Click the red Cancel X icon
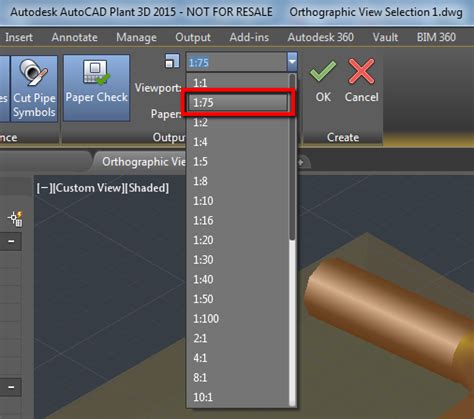The image size is (474, 419). point(361,71)
